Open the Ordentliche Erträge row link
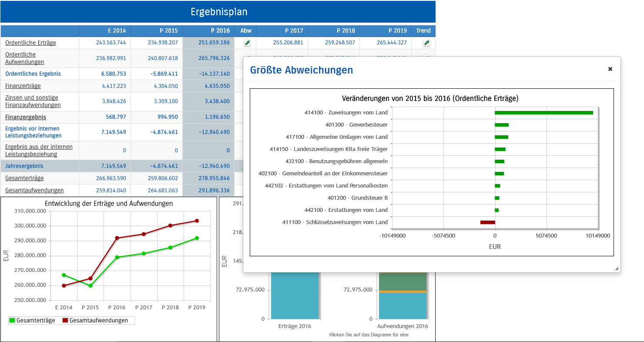This screenshot has height=342, width=644. click(30, 43)
